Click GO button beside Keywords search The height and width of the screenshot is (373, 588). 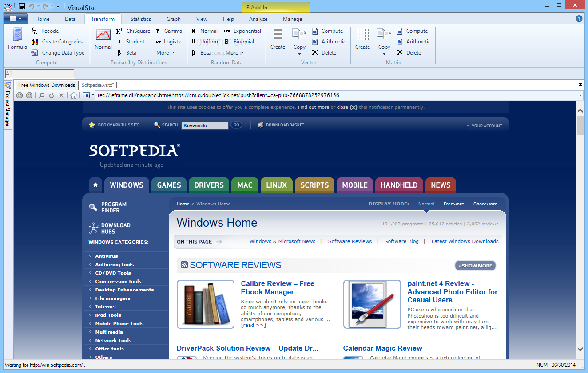coord(236,125)
